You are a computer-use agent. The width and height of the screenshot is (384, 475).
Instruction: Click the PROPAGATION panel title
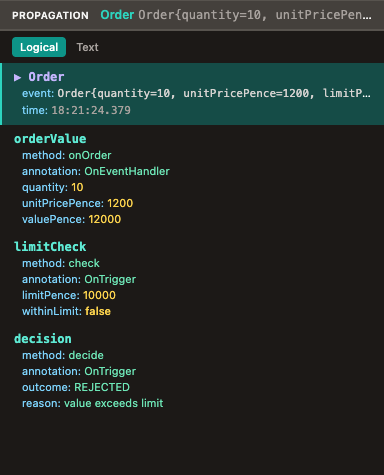click(50, 15)
